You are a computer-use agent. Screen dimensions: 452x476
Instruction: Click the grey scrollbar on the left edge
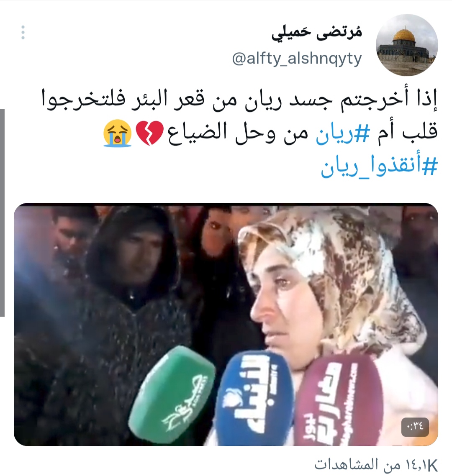pyautogui.click(x=2, y=212)
